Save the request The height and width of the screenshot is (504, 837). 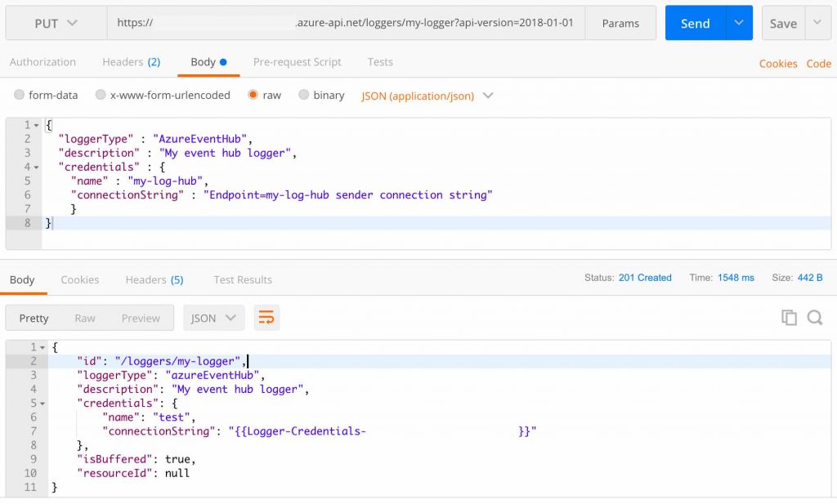(x=783, y=23)
